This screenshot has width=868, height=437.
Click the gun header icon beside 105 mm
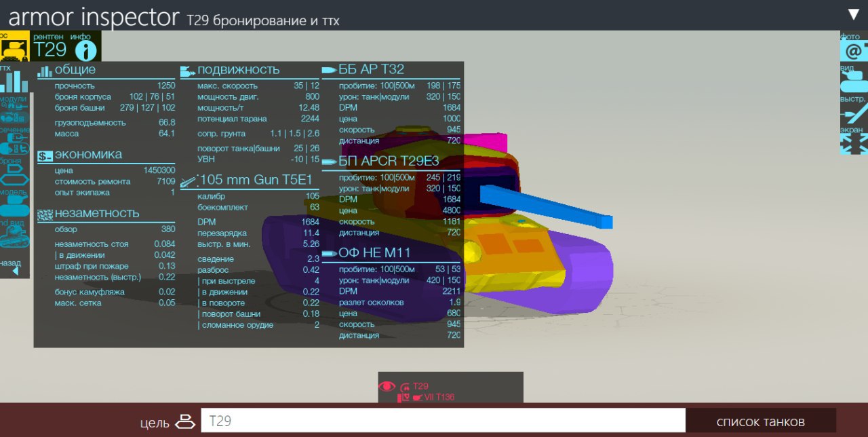pos(190,181)
